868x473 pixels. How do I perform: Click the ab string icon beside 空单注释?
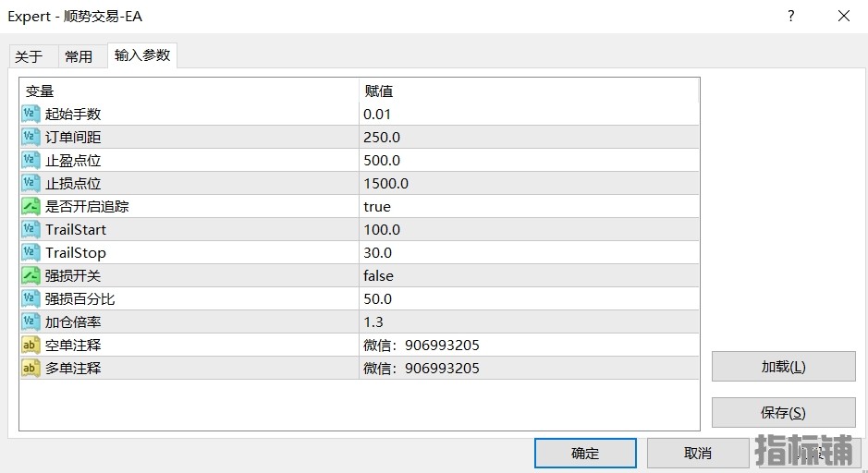point(31,346)
